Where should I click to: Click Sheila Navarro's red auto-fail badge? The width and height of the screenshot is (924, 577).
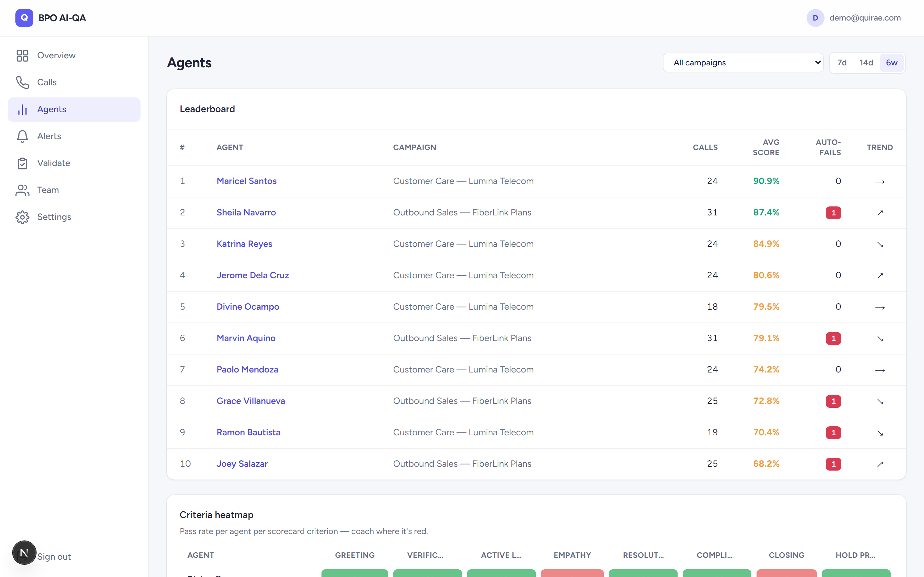click(833, 213)
